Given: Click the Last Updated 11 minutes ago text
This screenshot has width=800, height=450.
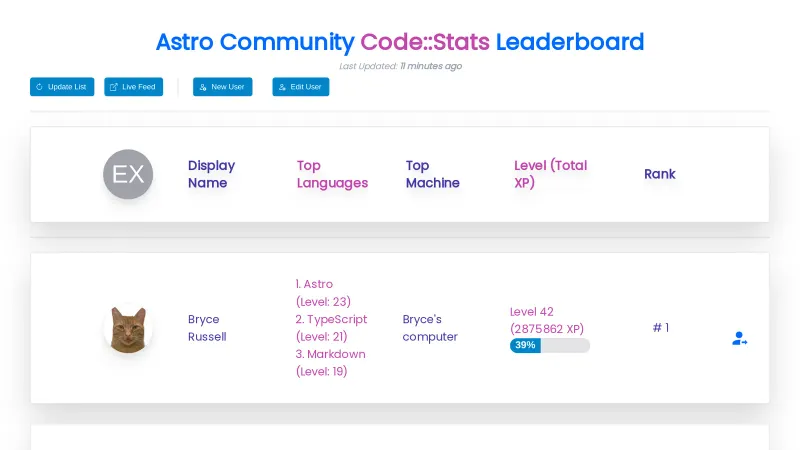Looking at the screenshot, I should [400, 66].
